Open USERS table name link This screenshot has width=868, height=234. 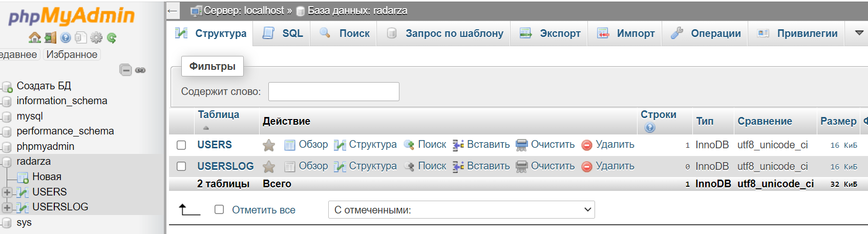coord(215,145)
